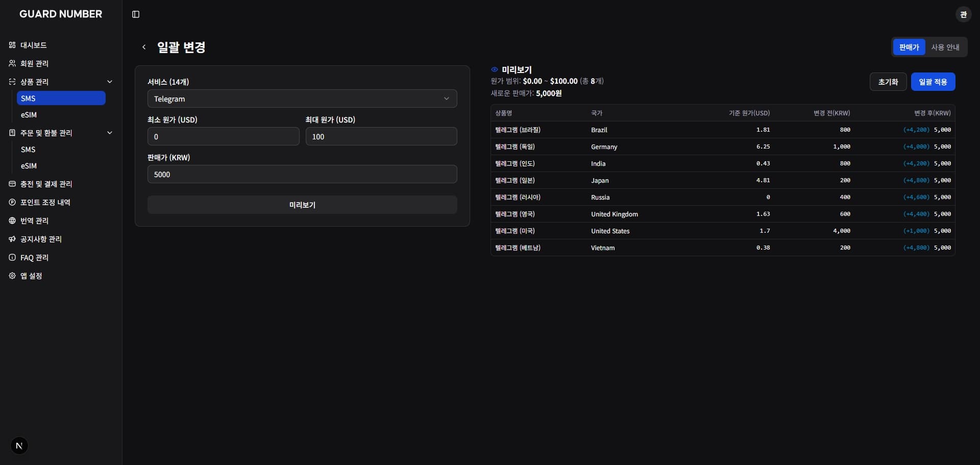Viewport: 980px width, 465px height.
Task: Click the 판매가 (KRW) input field
Action: (302, 174)
